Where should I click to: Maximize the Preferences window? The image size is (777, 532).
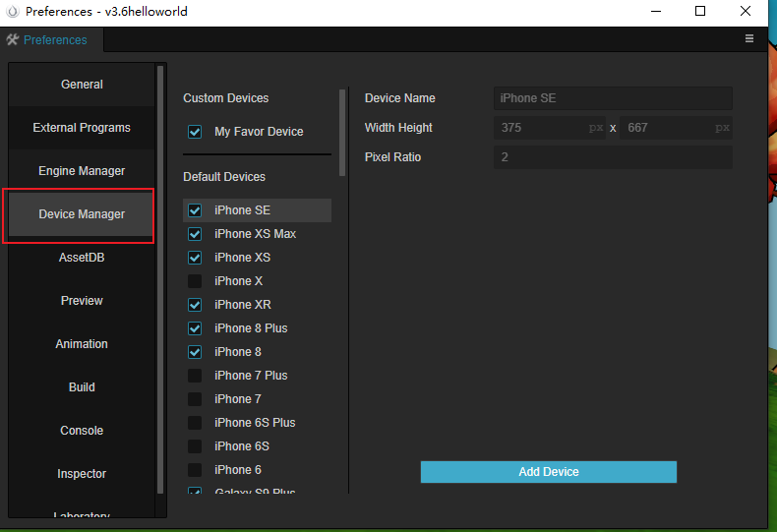click(699, 11)
